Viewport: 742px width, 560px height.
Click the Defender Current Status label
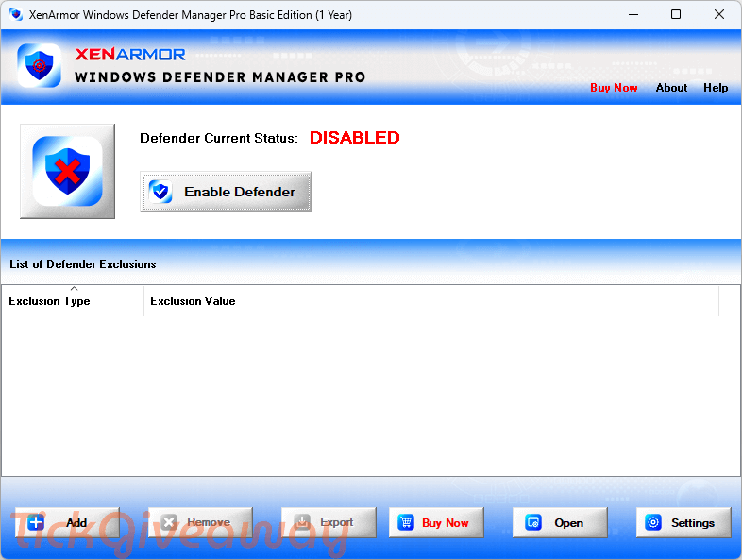(219, 138)
